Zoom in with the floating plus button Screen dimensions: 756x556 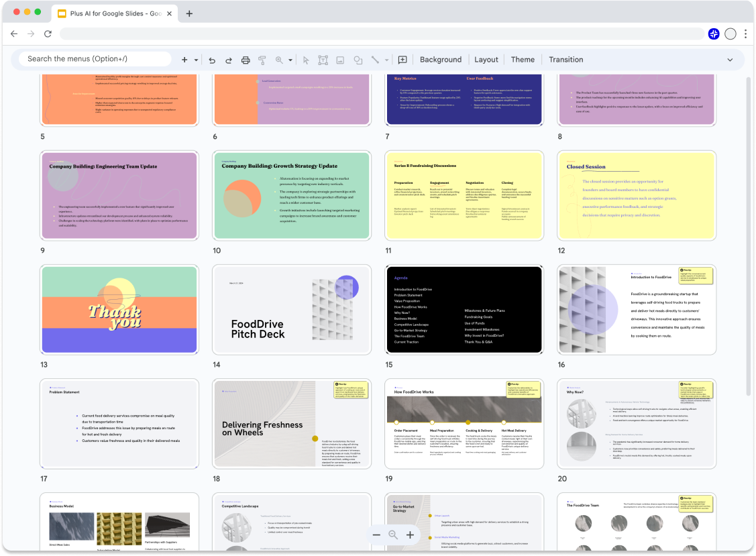(x=410, y=535)
